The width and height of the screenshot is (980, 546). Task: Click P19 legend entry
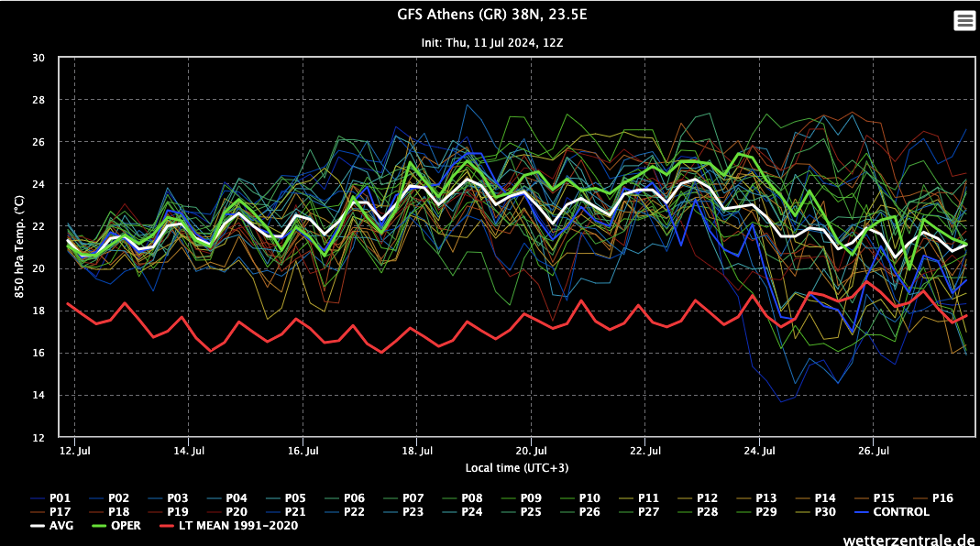pyautogui.click(x=168, y=511)
